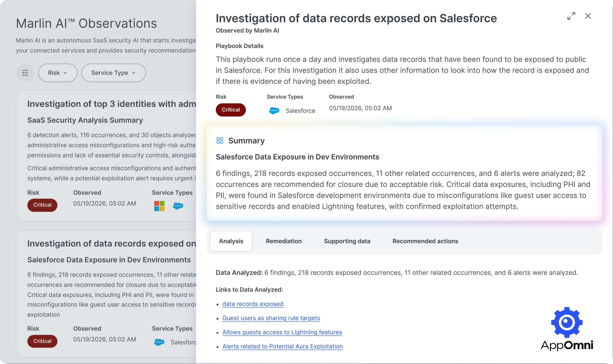Screen dimensions: 613x364
Task: Click the Marlin AI summary atom icon
Action: (220, 141)
